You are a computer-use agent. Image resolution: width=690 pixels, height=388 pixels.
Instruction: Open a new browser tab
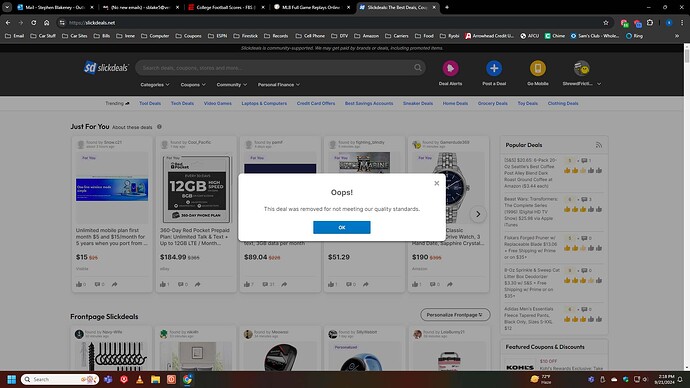447,7
